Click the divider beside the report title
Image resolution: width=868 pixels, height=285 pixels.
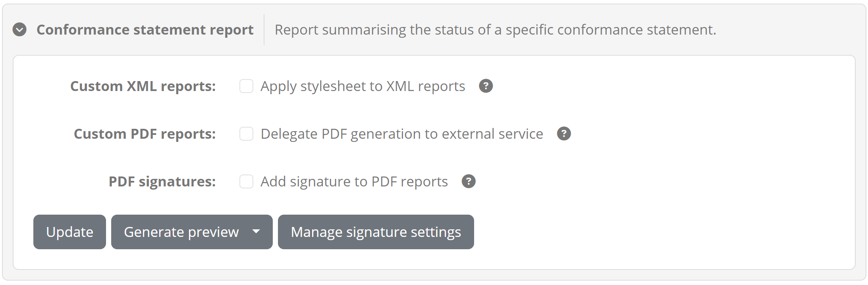coord(264,30)
